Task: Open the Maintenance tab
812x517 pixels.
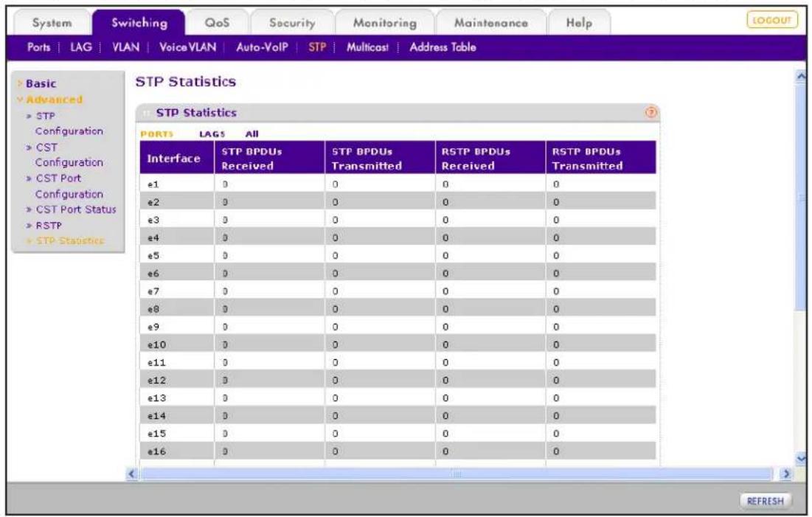Action: pos(491,23)
